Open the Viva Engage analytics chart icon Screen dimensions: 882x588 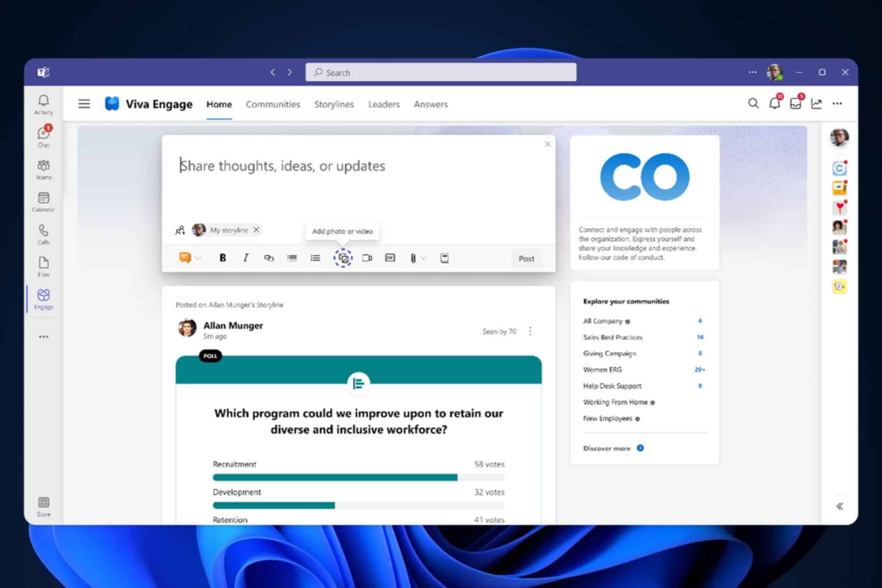[x=816, y=104]
